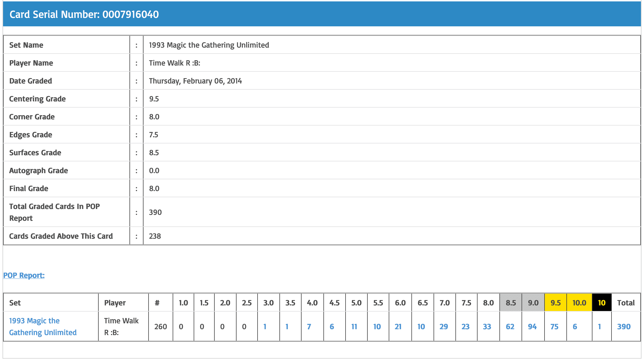Click the 10 count under grade 6.5

pos(421,327)
